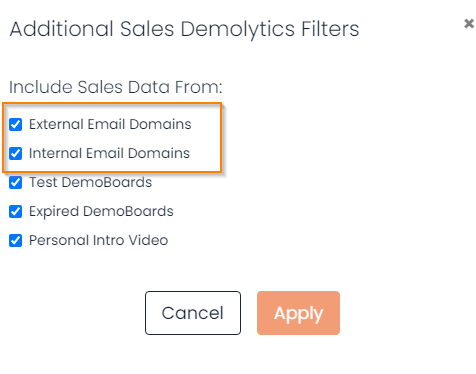This screenshot has height=374, width=476.
Task: Dismiss the filter dialog using the X icon
Action: click(x=469, y=24)
